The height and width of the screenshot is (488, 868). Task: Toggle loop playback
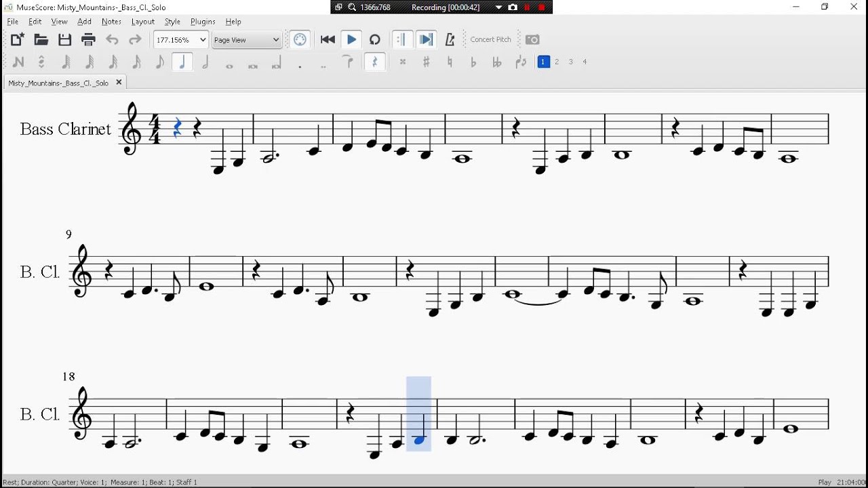[x=375, y=40]
